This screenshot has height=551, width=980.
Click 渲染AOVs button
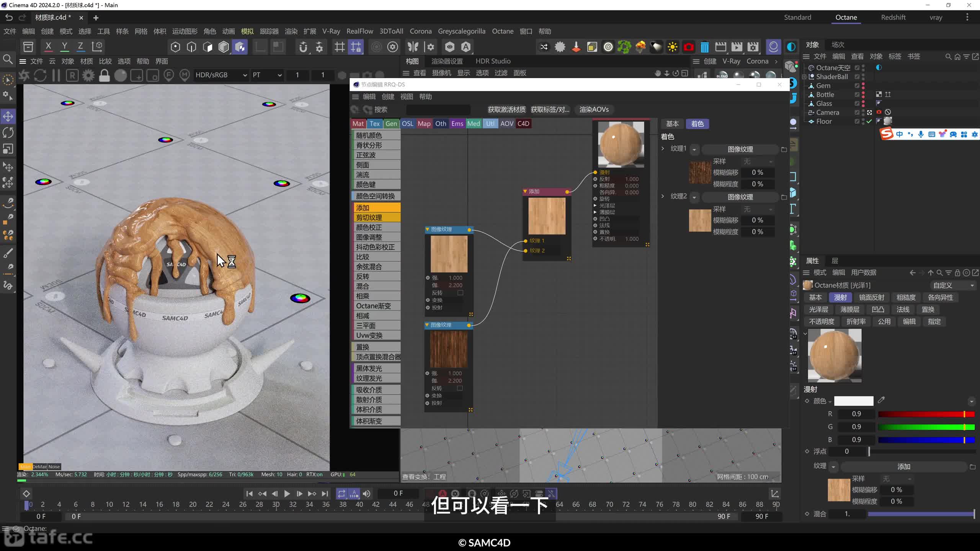[x=594, y=109]
